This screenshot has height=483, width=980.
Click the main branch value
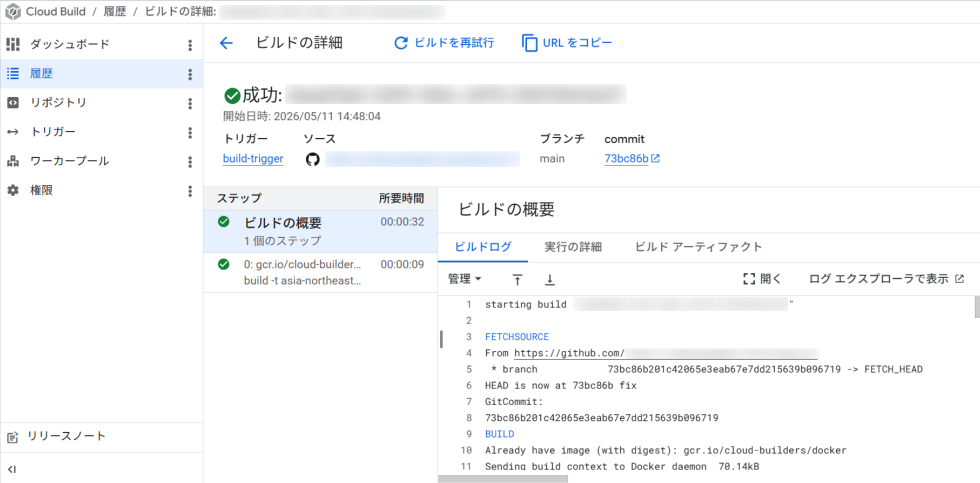552,159
